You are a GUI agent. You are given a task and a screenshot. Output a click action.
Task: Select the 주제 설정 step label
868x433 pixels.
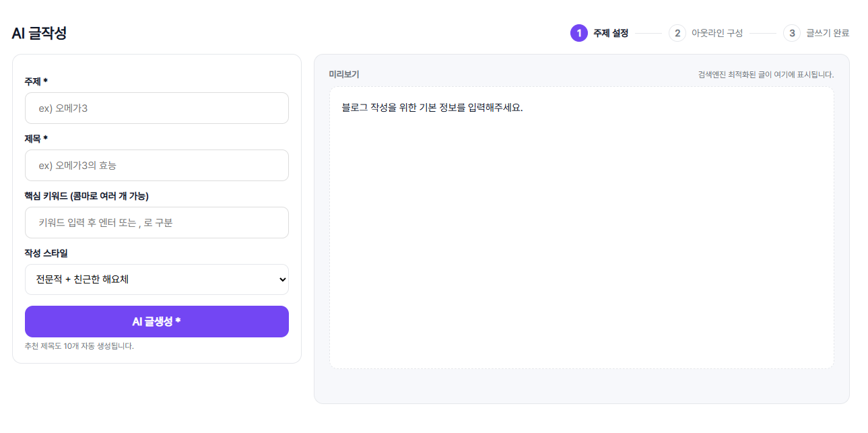click(610, 33)
